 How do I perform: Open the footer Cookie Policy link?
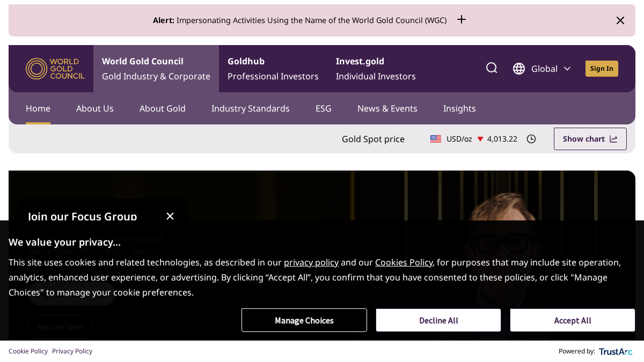point(28,351)
